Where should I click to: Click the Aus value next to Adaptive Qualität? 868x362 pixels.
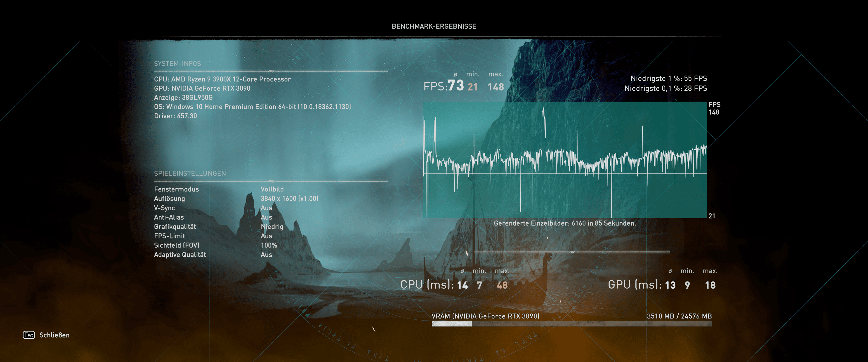coord(266,255)
